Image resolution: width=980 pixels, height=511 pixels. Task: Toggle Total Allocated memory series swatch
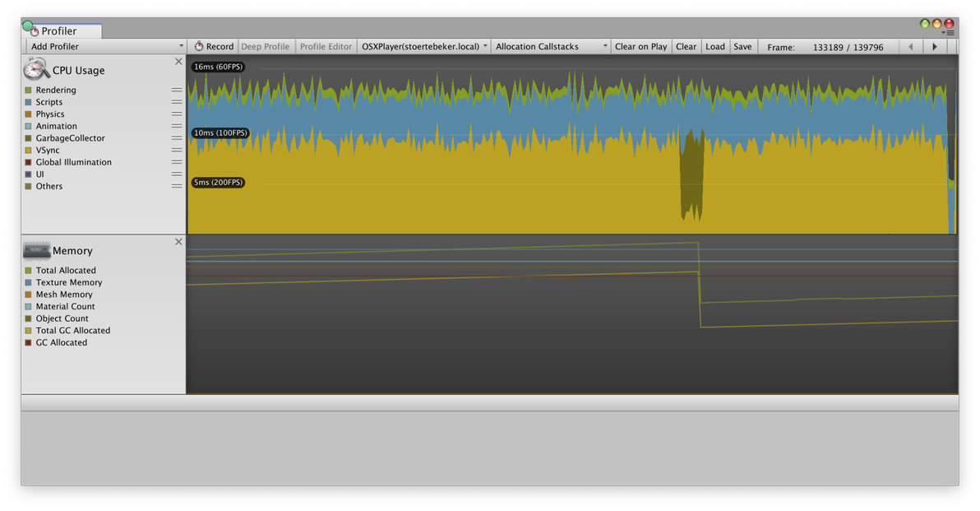(28, 270)
